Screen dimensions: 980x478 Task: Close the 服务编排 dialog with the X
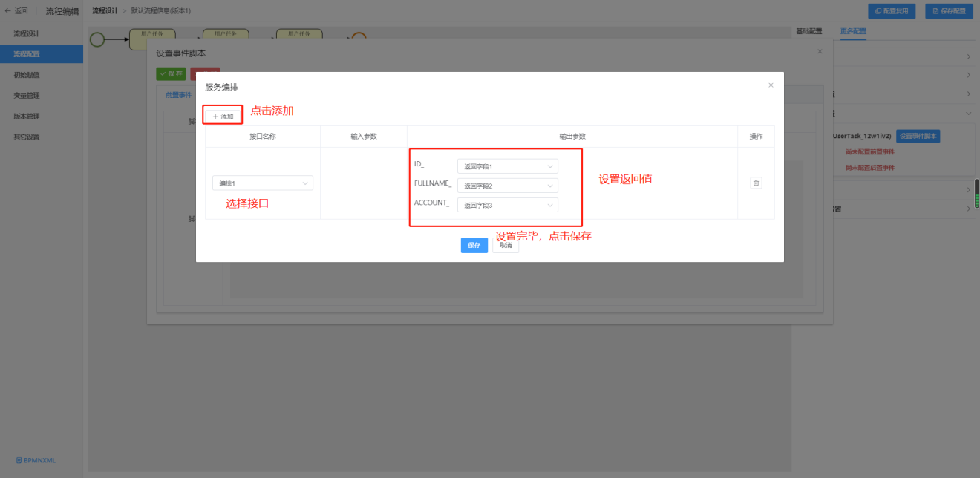coord(771,85)
